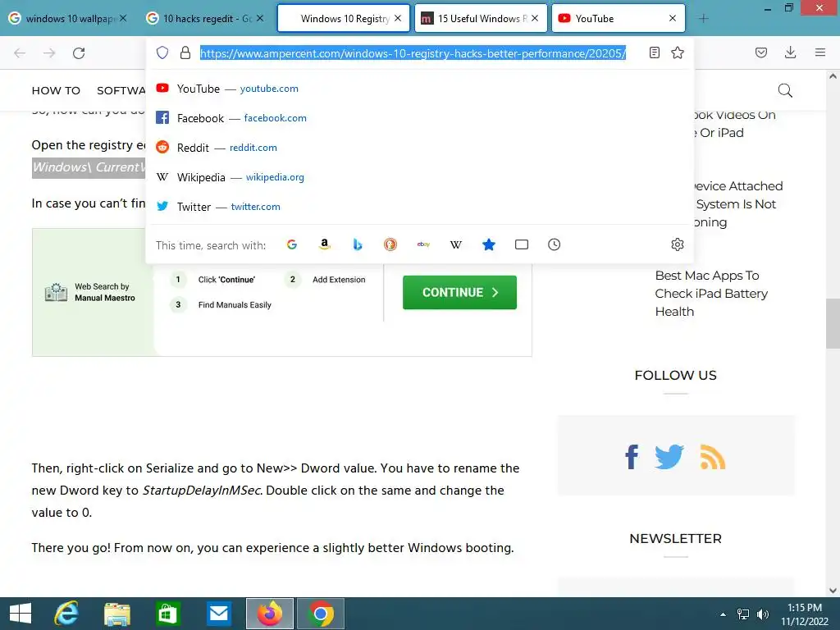The width and height of the screenshot is (840, 630).
Task: Open the volume speaker tray icon
Action: [762, 614]
